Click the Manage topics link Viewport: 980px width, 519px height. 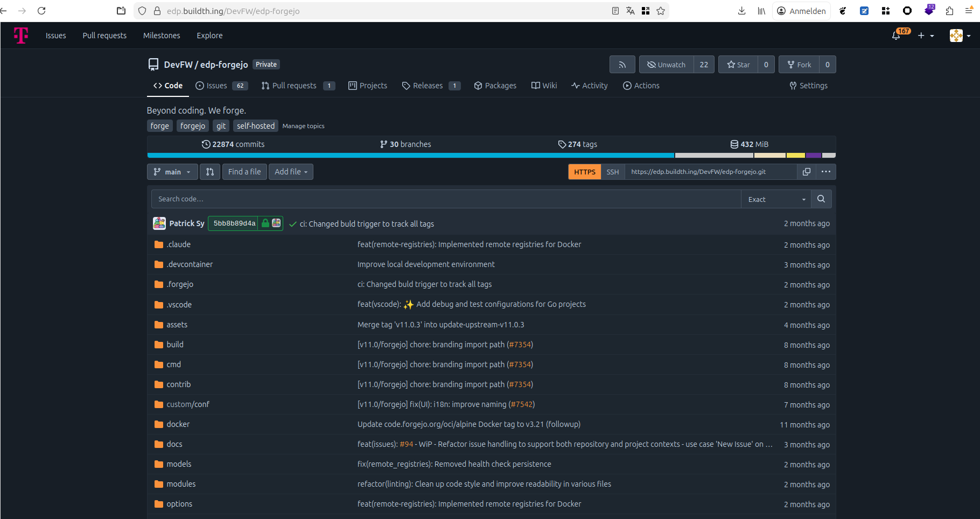tap(303, 126)
